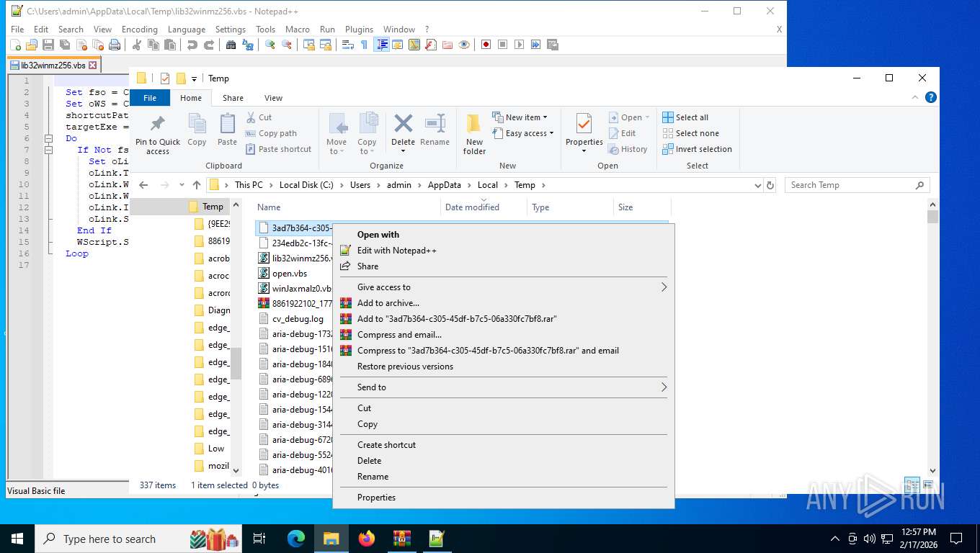The width and height of the screenshot is (980, 553).
Task: Click the New folder ribbon button
Action: [474, 135]
